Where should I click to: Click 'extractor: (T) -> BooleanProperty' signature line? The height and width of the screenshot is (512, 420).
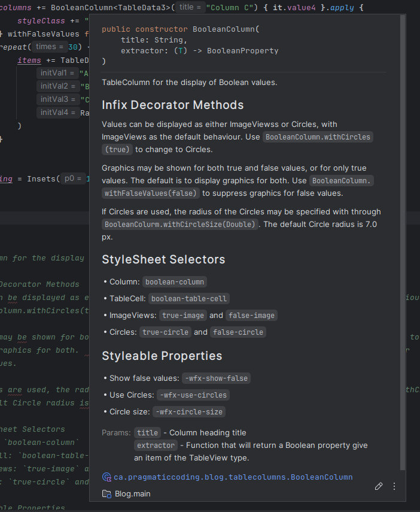[x=200, y=51]
